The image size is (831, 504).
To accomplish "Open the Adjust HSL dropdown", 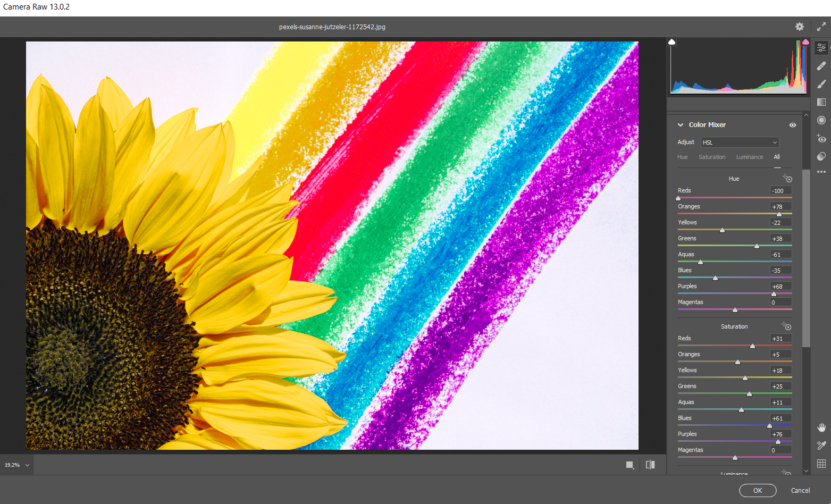I will click(740, 142).
